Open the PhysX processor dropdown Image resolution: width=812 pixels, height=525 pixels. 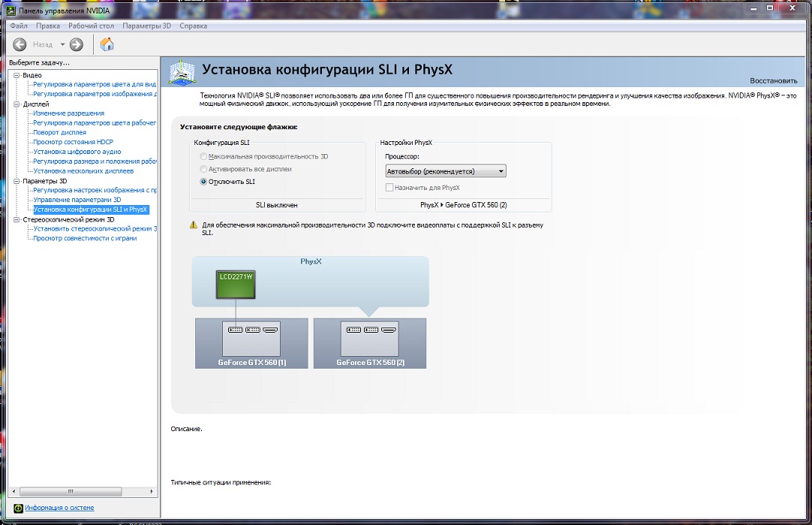(445, 171)
